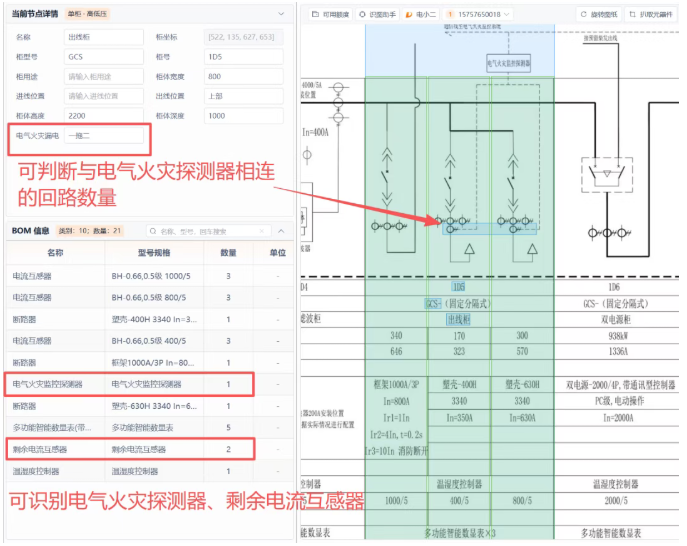
Task: Click the 塑壳-400H cell in the drawing
Action: click(459, 385)
